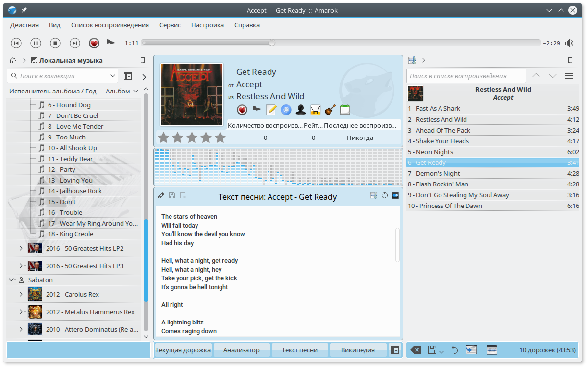Expand the chevron right of the collection search options

(144, 77)
